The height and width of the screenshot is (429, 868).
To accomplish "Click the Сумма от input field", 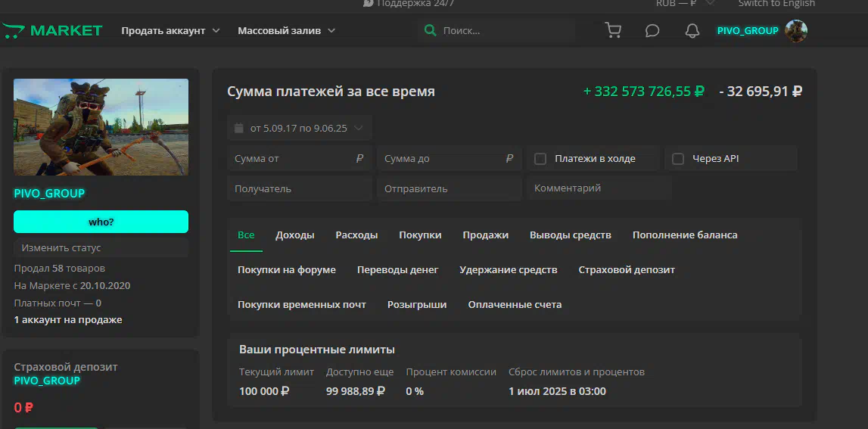I will click(x=300, y=159).
